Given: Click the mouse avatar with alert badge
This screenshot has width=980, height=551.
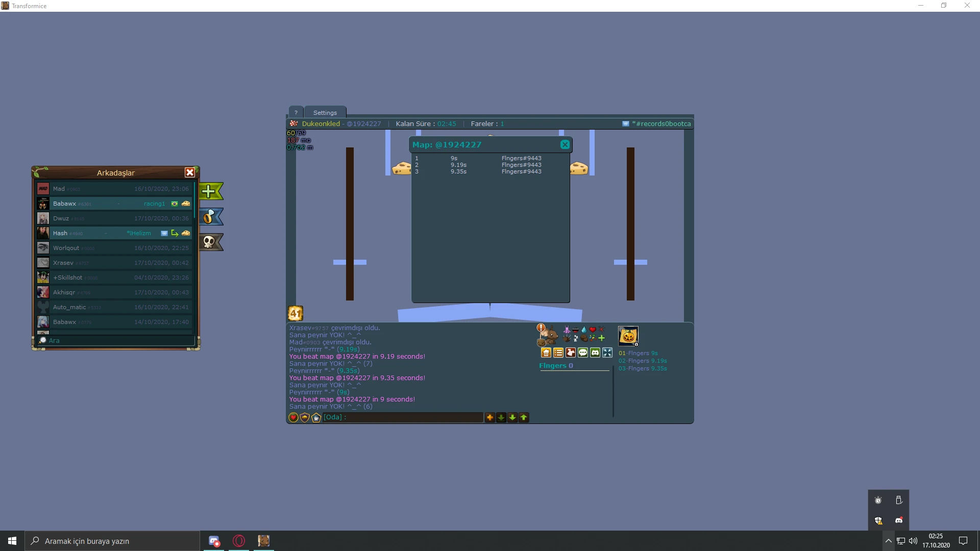Looking at the screenshot, I should point(547,335).
